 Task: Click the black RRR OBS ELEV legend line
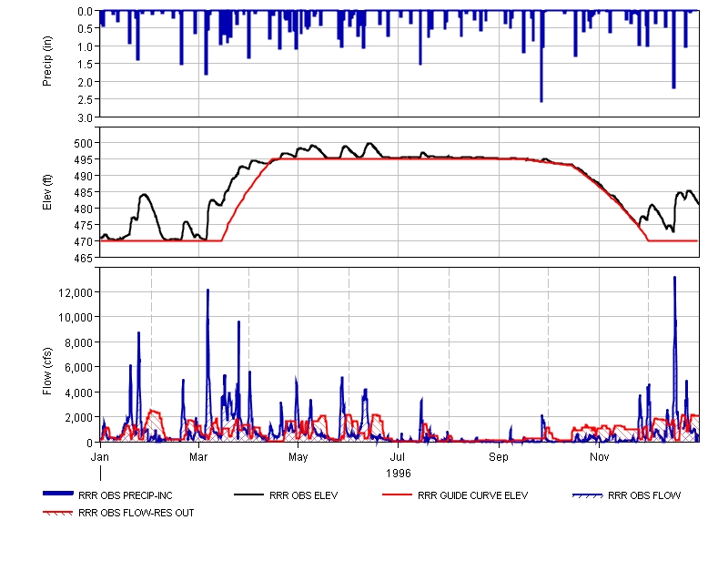click(249, 495)
